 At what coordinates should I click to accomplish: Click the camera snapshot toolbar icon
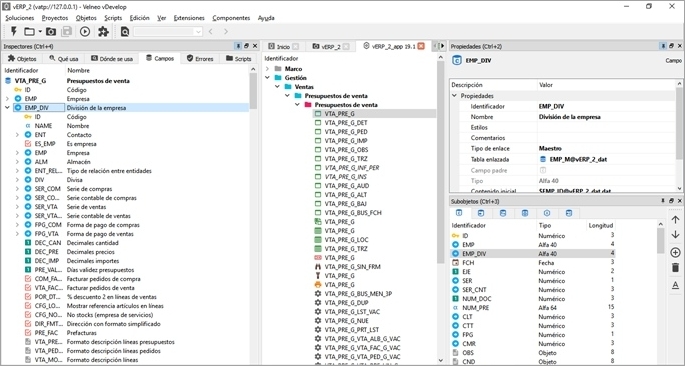click(x=51, y=31)
